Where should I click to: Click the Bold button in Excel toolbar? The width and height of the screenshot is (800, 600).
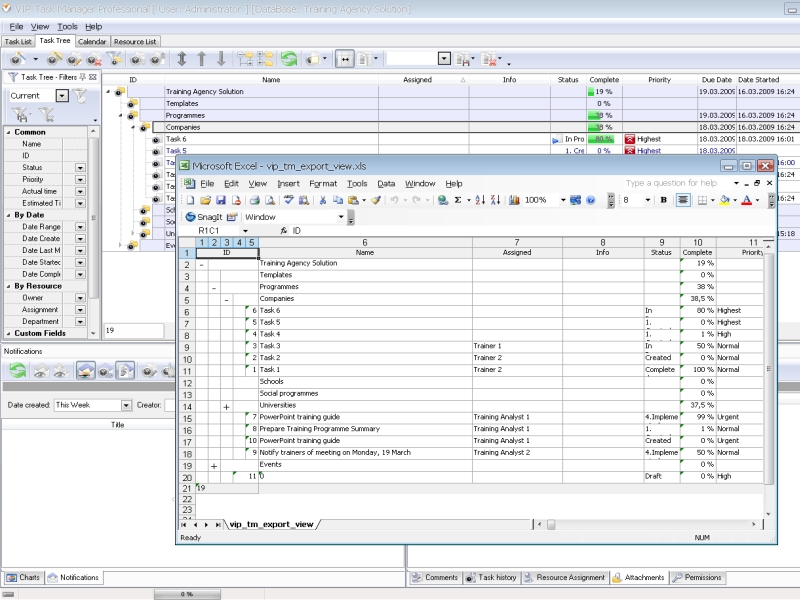663,200
